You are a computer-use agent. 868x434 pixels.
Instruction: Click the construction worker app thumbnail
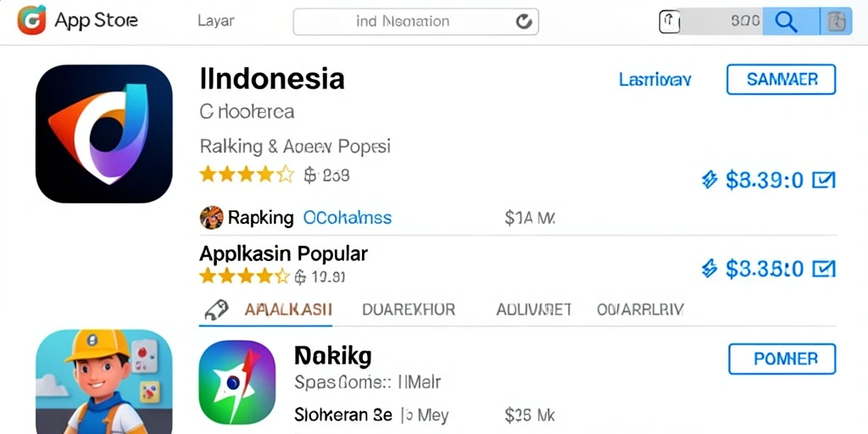pyautogui.click(x=104, y=382)
